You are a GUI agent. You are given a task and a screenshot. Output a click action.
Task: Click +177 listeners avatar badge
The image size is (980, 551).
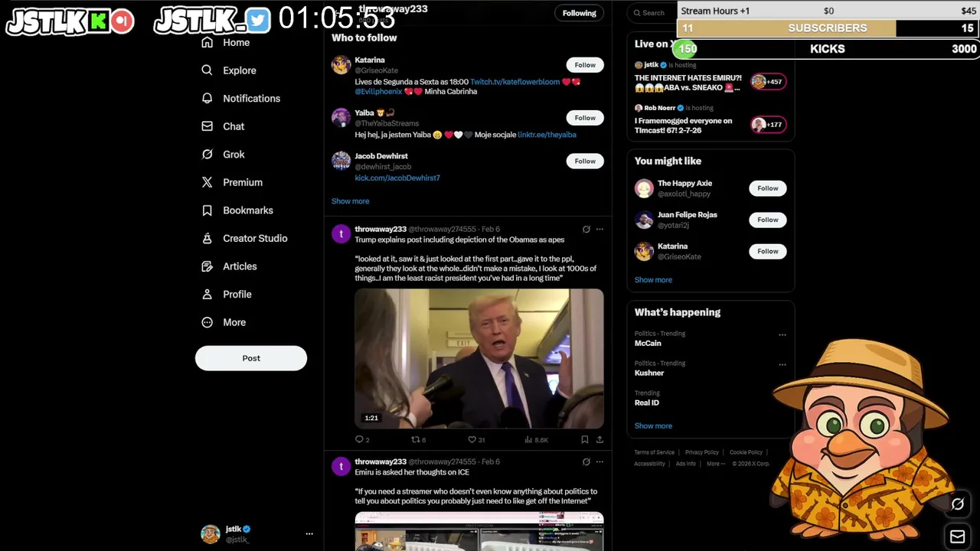(769, 125)
